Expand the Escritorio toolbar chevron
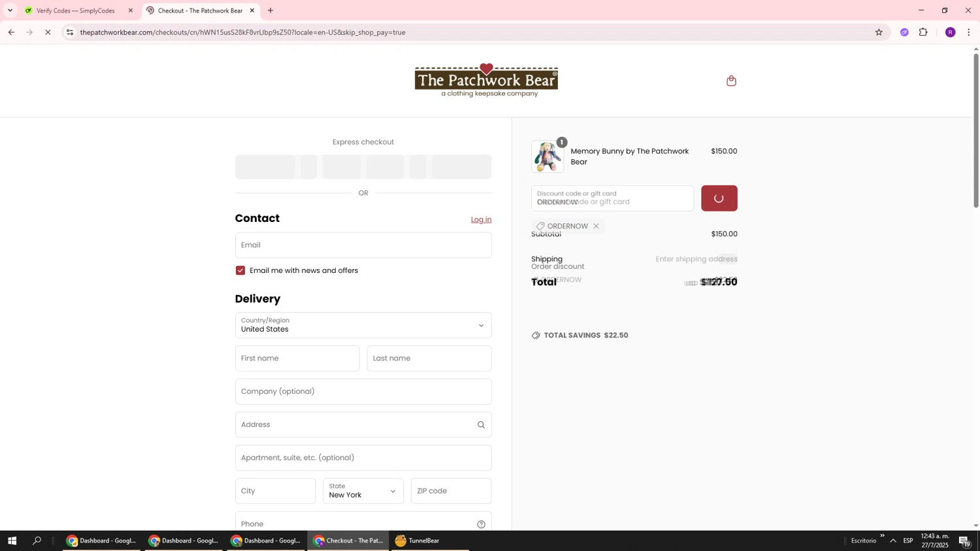This screenshot has width=980, height=551. pyautogui.click(x=882, y=536)
